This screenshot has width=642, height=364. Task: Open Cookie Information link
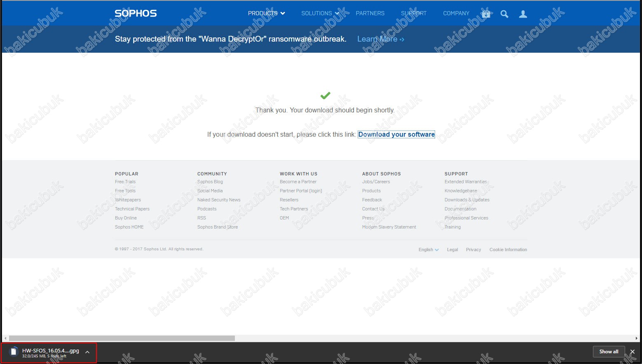pos(508,250)
